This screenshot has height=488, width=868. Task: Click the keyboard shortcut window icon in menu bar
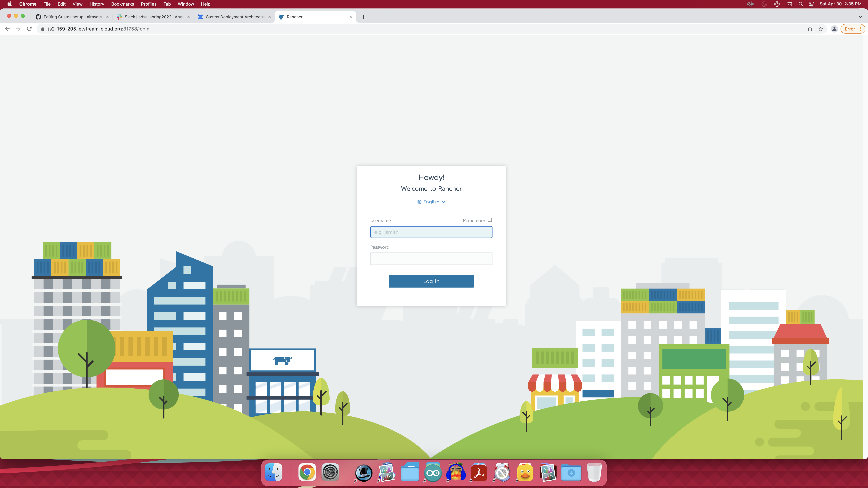(789, 4)
